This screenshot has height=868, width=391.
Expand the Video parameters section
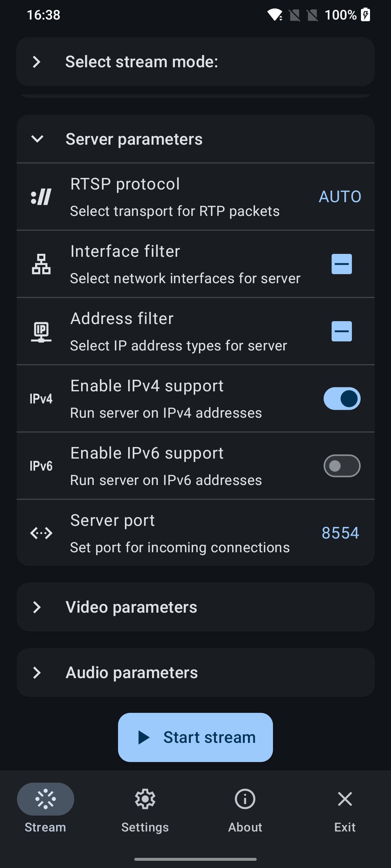tap(195, 607)
